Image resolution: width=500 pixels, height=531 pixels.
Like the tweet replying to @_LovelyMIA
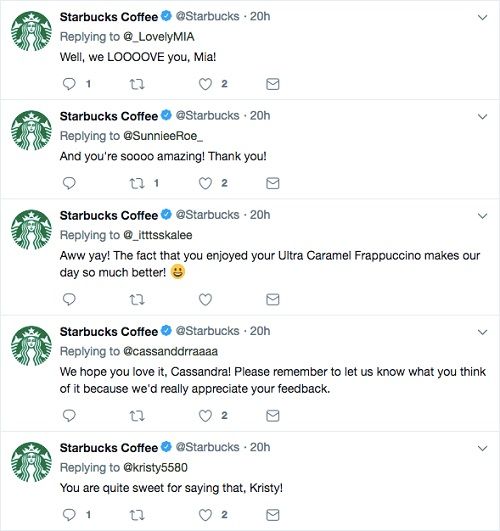[205, 84]
